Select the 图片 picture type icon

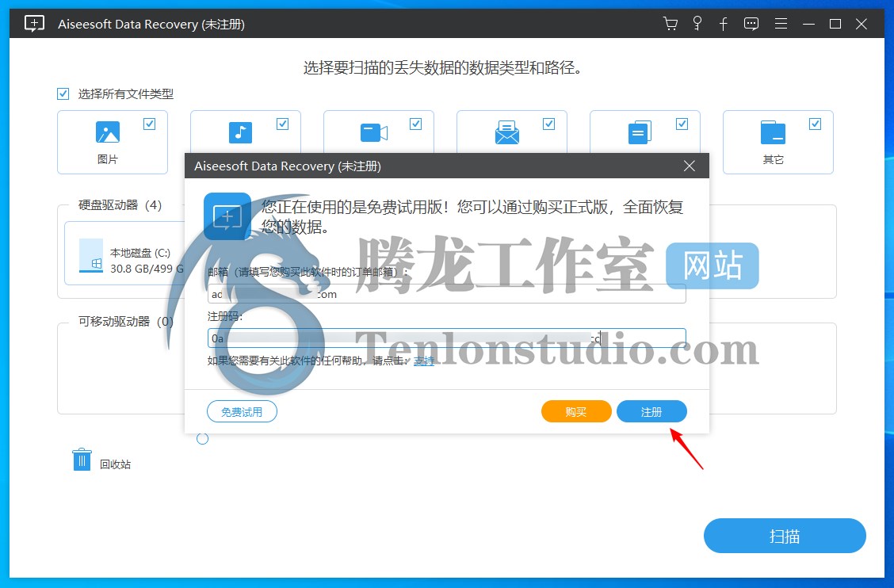coord(108,132)
